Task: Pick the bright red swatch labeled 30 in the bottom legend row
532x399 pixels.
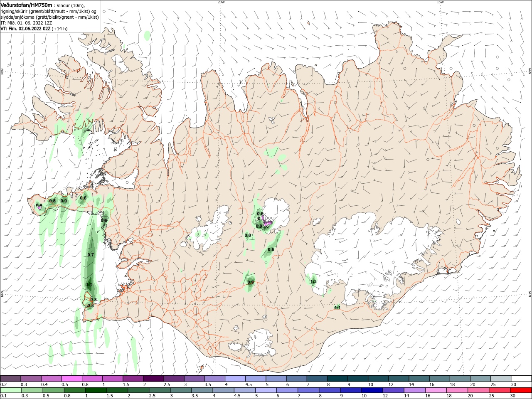Action: pyautogui.click(x=521, y=390)
